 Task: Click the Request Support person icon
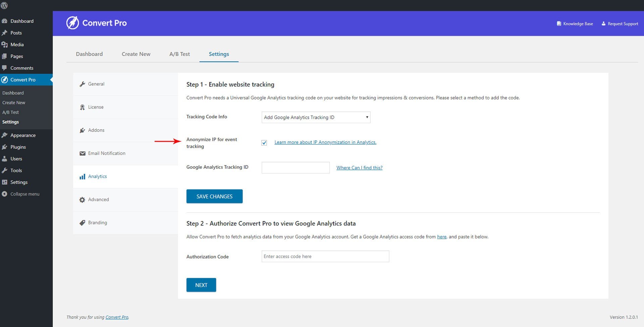coord(603,24)
